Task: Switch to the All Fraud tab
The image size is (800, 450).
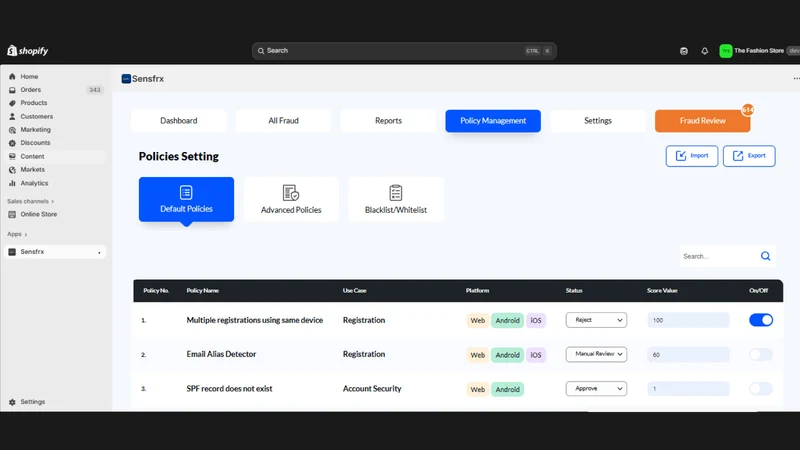Action: (283, 121)
